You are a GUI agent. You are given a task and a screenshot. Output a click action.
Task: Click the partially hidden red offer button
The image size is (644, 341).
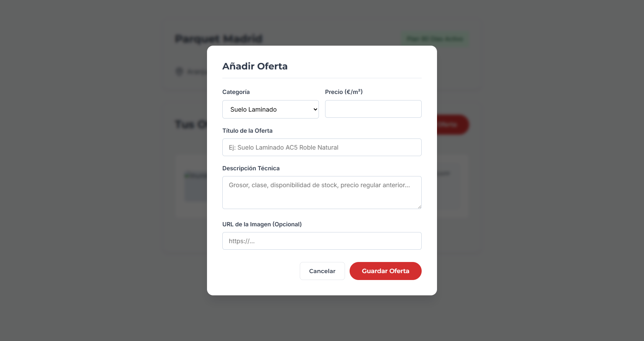click(x=453, y=125)
